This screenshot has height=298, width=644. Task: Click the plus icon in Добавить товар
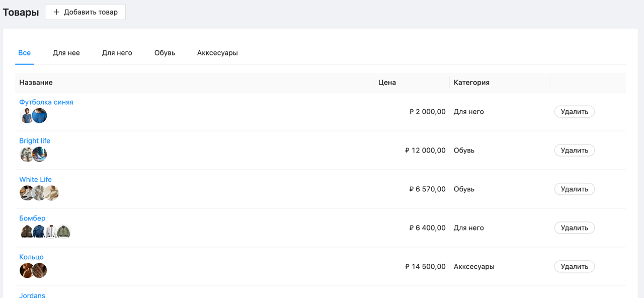[56, 12]
